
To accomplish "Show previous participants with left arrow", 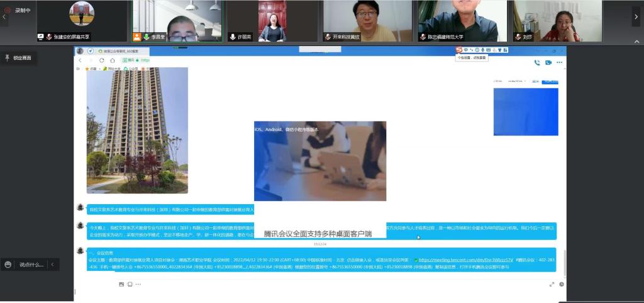I will click(4, 17).
